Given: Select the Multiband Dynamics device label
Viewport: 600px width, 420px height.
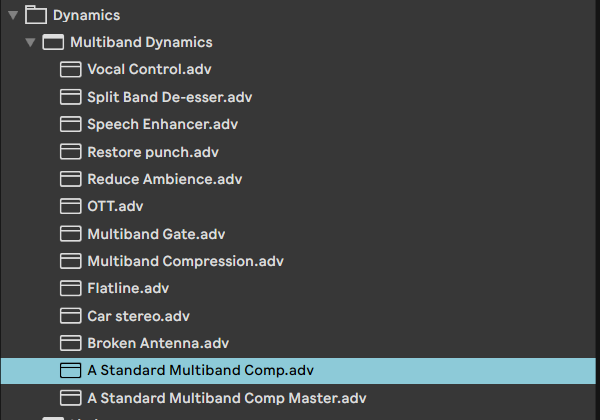Looking at the screenshot, I should tap(141, 43).
